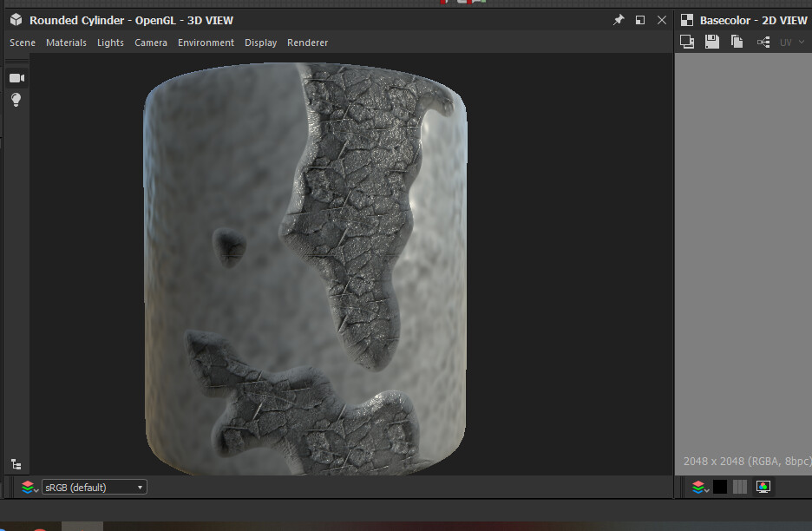Click the share nodes icon in 2D view

pyautogui.click(x=763, y=42)
